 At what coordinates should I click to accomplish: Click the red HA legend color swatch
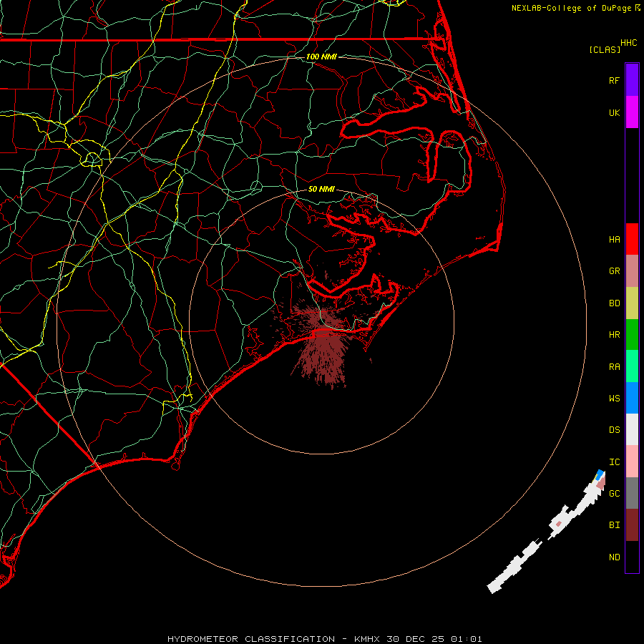(x=632, y=239)
